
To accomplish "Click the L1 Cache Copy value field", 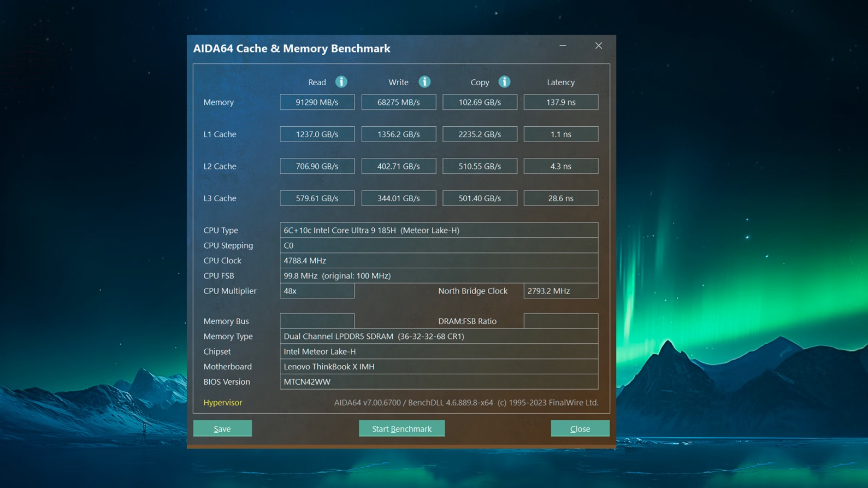I will [x=480, y=134].
